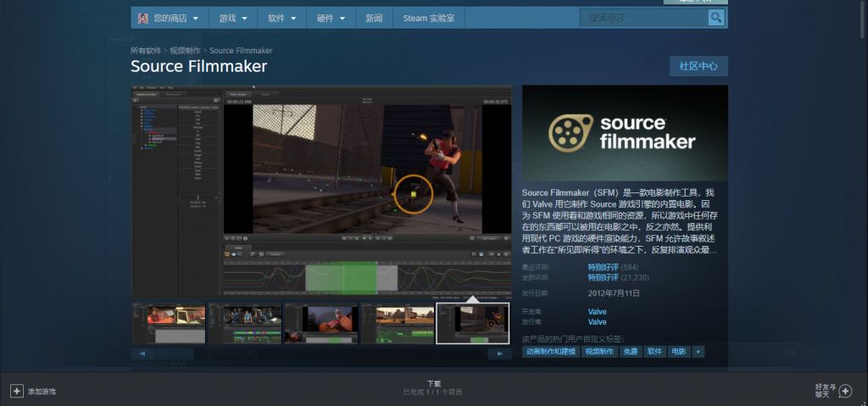Select the third thumbnail showing a guitar
868x406 pixels.
(x=321, y=324)
